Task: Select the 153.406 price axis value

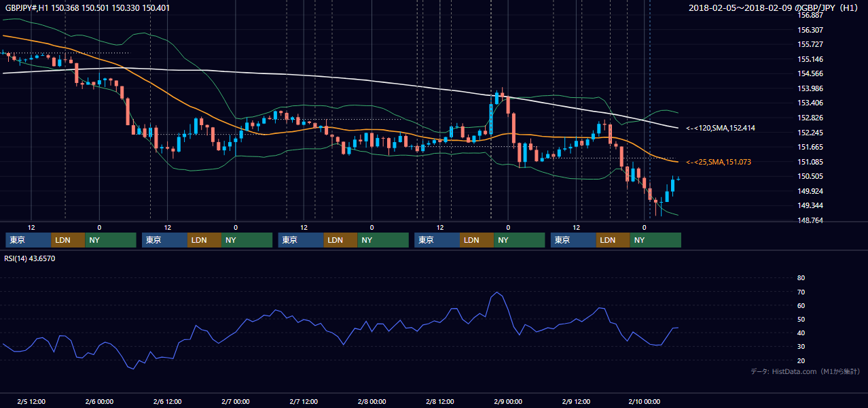Action: point(810,103)
